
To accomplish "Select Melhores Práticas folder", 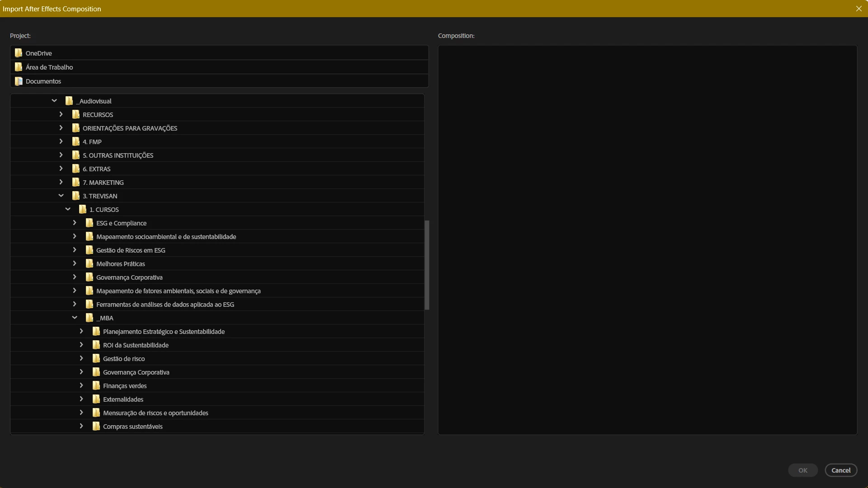I will pos(120,264).
